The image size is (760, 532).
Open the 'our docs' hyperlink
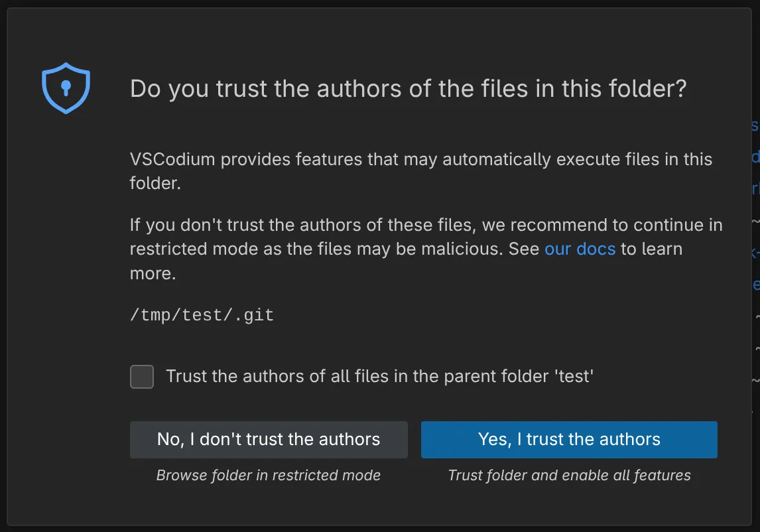pyautogui.click(x=579, y=249)
